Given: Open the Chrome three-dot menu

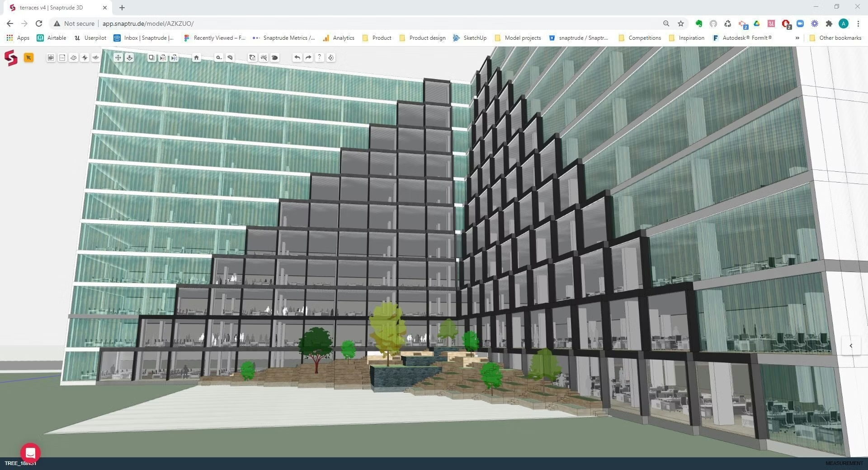Looking at the screenshot, I should pyautogui.click(x=858, y=23).
